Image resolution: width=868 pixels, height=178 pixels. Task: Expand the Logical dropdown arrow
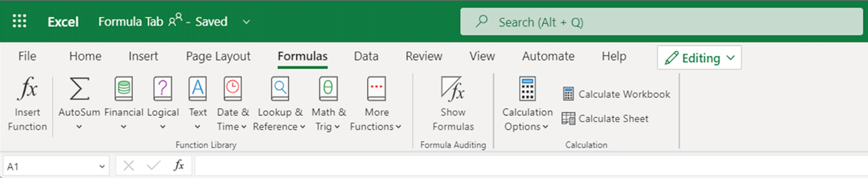click(x=163, y=127)
